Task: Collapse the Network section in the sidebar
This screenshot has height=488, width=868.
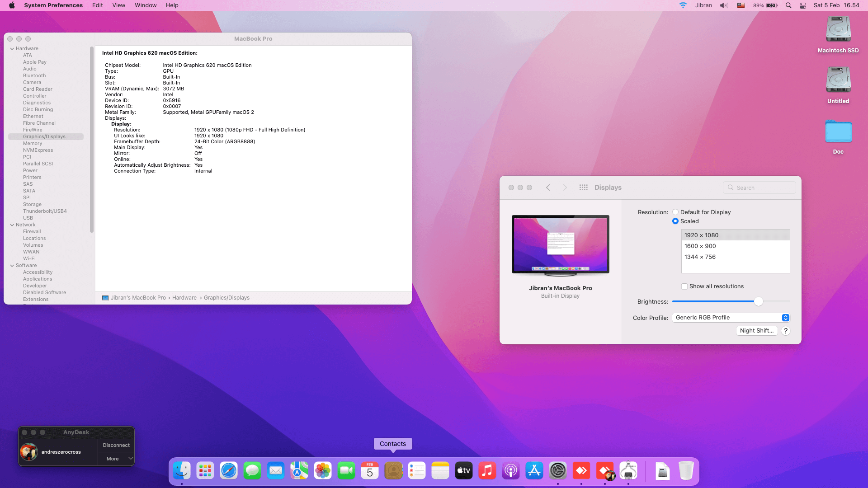Action: (12, 225)
